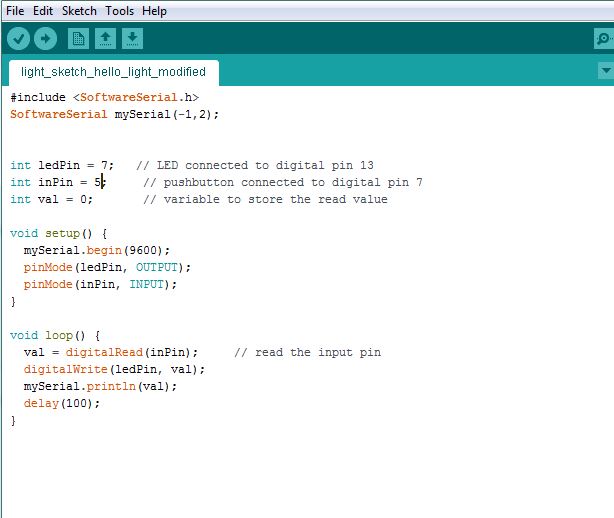Click the mySerial.begin(9600); line
Screen dimensions: 614x518
click(x=97, y=250)
